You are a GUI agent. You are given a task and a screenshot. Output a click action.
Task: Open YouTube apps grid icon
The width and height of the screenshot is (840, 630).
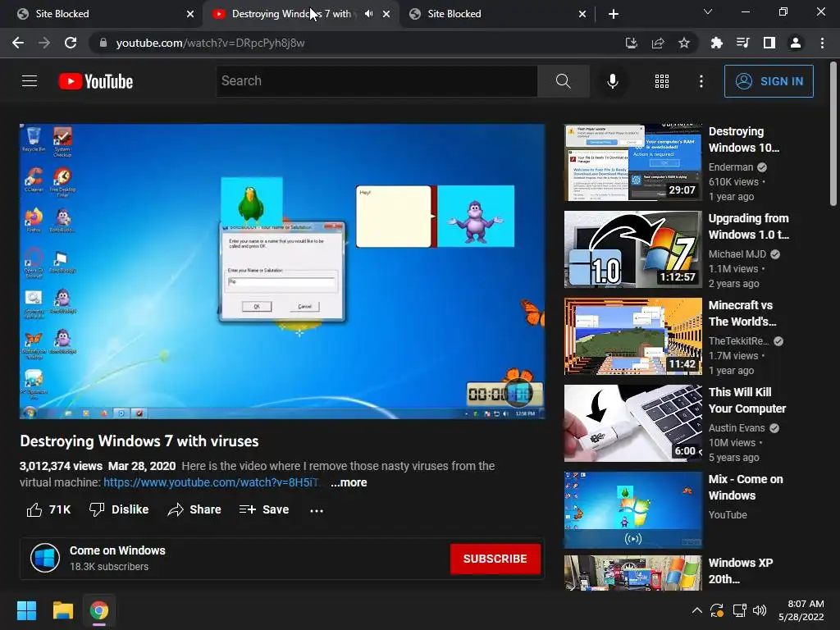pos(662,81)
